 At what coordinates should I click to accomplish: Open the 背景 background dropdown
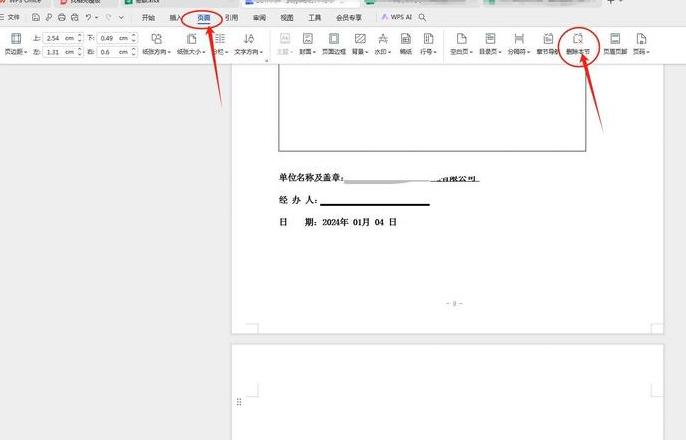(x=360, y=44)
